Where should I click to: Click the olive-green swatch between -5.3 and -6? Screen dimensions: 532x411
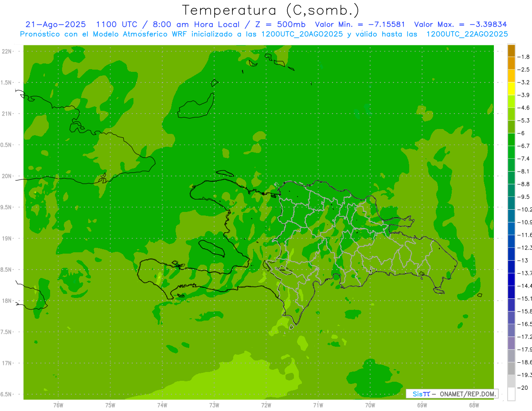tap(511, 127)
